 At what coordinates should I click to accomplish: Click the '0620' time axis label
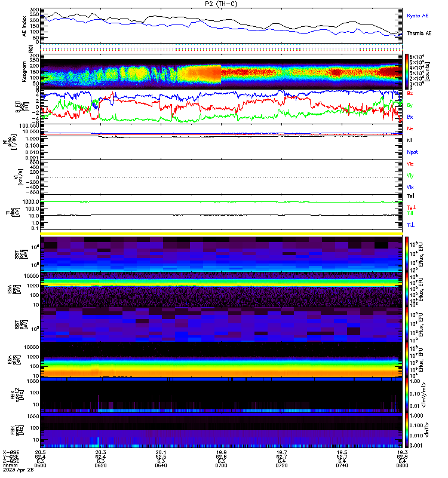(100, 465)
